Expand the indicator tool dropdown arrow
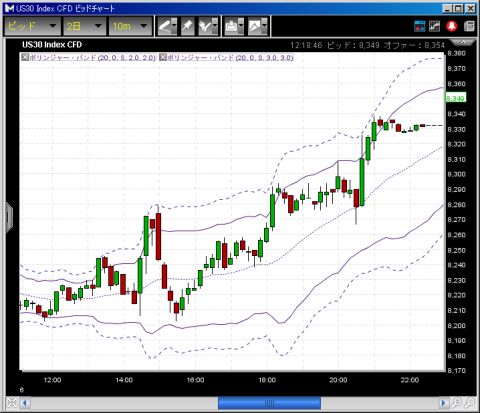 point(215,26)
